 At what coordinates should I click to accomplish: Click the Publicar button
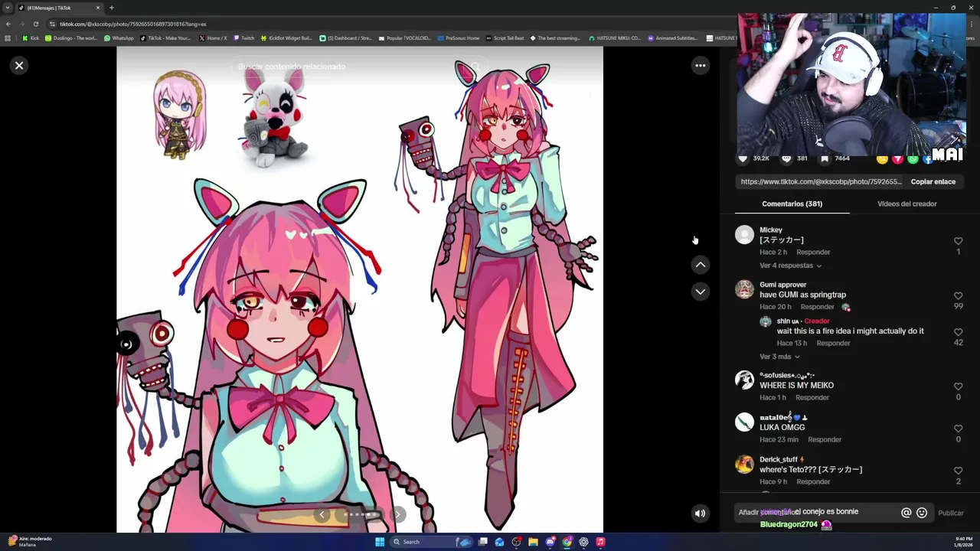point(951,514)
